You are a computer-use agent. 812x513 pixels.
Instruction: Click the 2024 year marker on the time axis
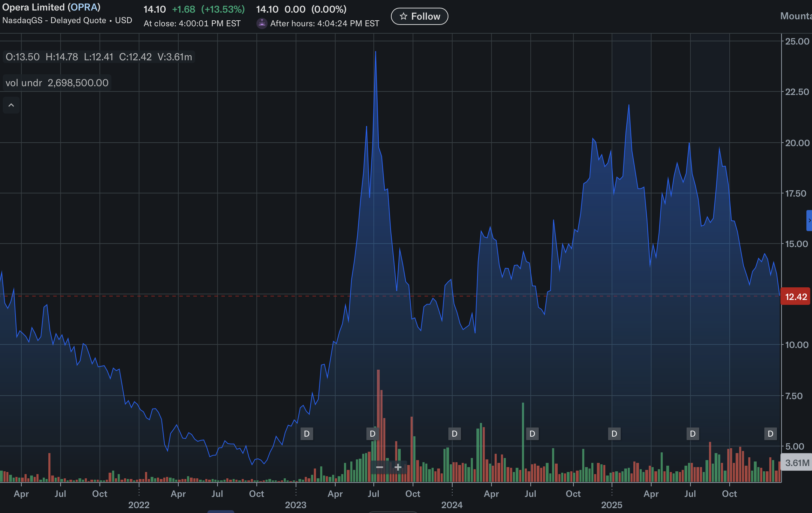[x=452, y=505]
